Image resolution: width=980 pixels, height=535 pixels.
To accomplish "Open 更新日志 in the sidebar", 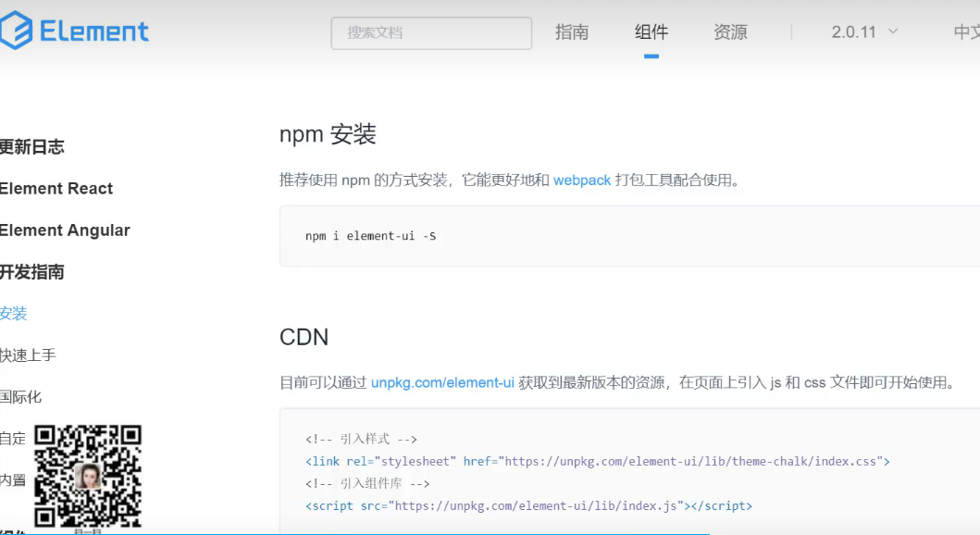I will (x=31, y=147).
